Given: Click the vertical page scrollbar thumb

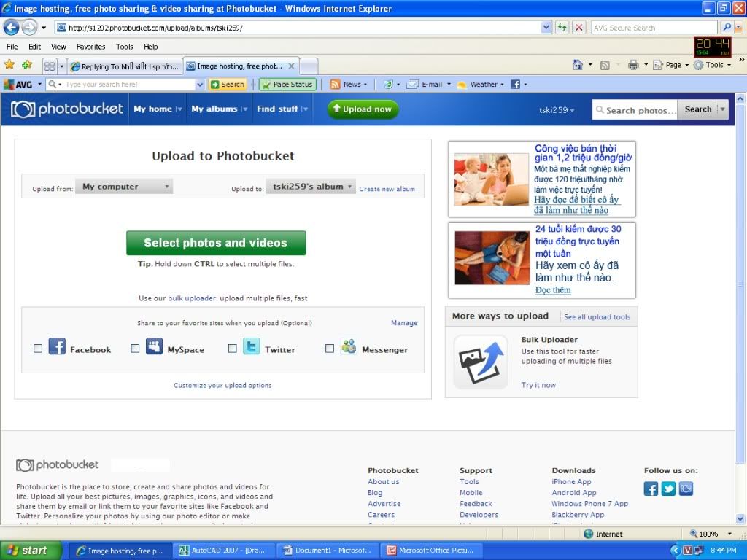Looking at the screenshot, I should point(740,284).
